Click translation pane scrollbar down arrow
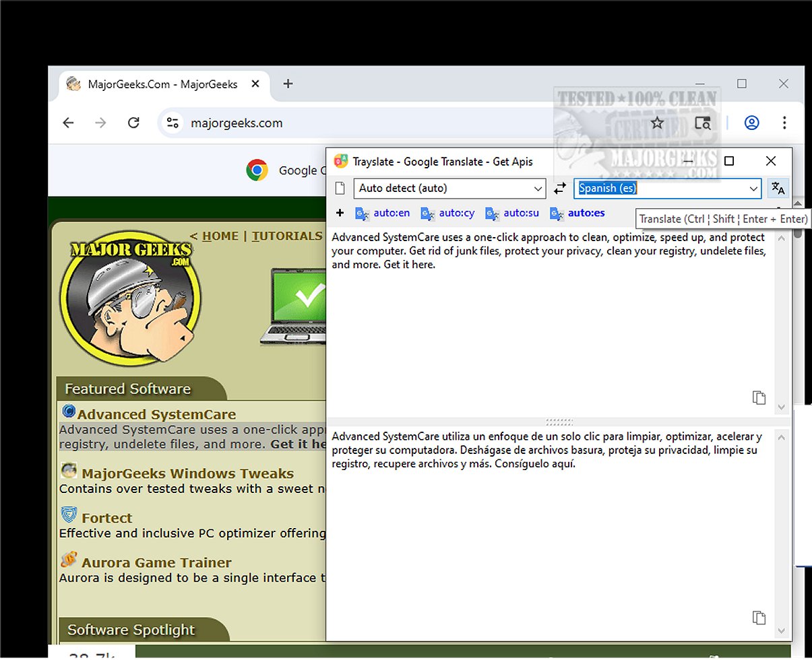Screen dimensions: 812x660 [x=781, y=631]
